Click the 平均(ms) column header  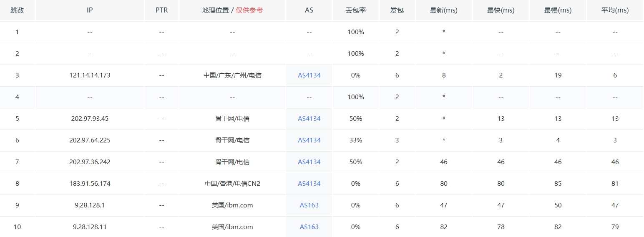coord(615,10)
